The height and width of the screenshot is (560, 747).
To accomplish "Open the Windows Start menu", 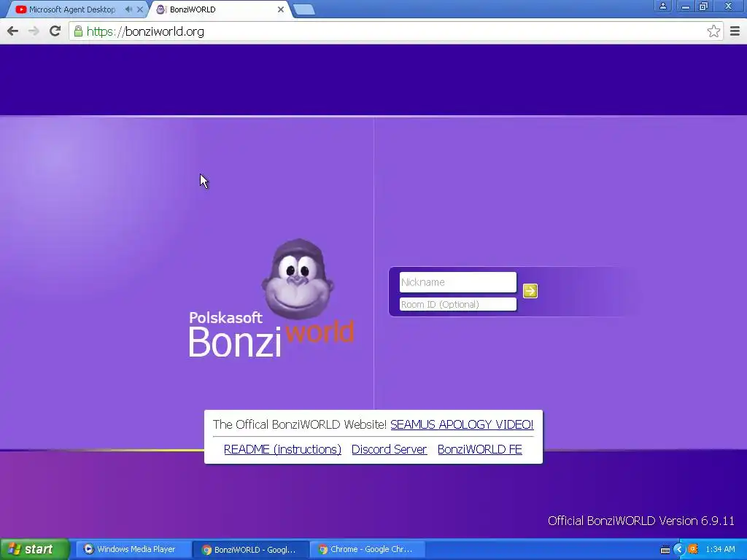I will [x=34, y=549].
